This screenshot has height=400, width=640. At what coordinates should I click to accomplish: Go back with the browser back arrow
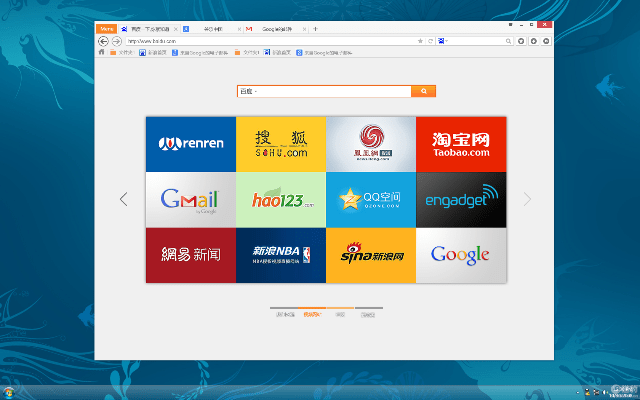(x=103, y=41)
